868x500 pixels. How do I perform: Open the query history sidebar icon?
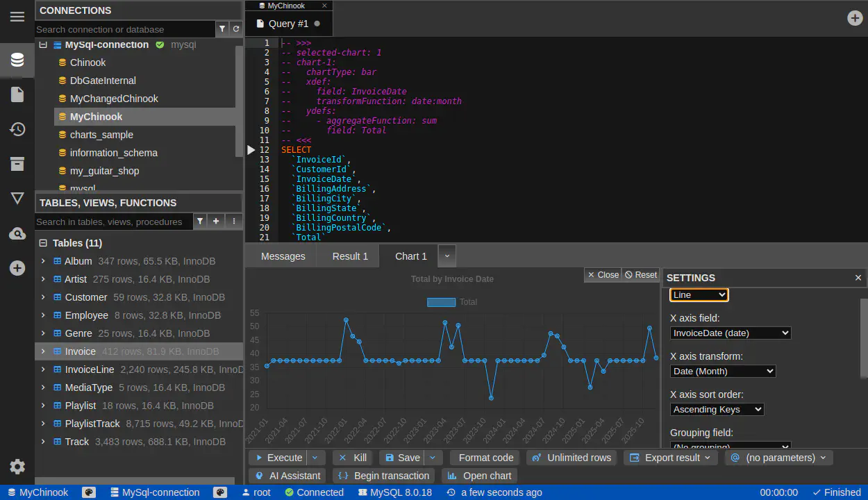tap(17, 129)
